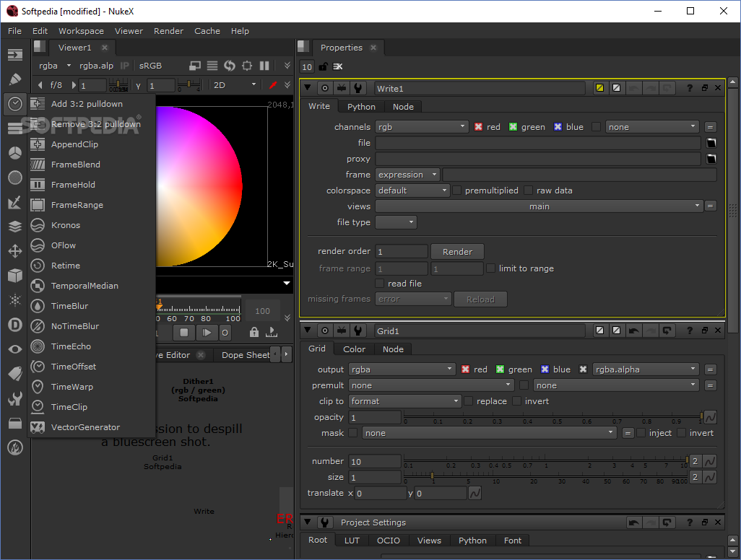Viewport: 741px width, 560px height.
Task: Open the MetaData tag toolbar icon
Action: pos(15,374)
